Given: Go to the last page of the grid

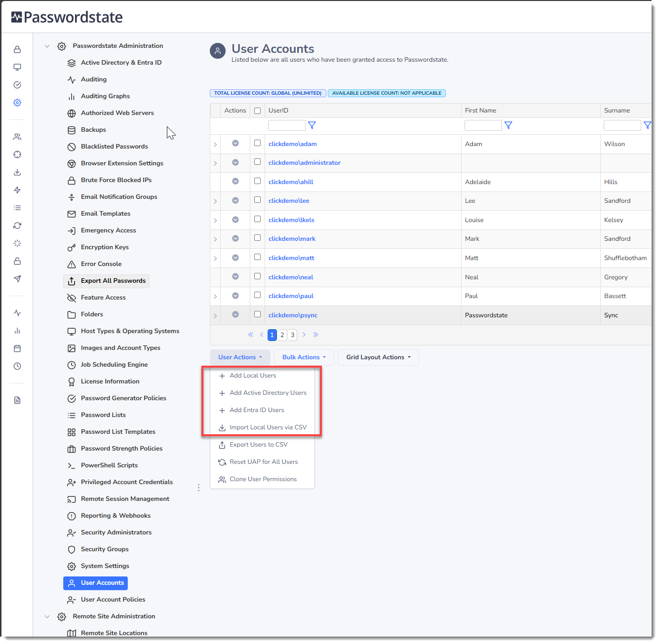Looking at the screenshot, I should click(315, 335).
